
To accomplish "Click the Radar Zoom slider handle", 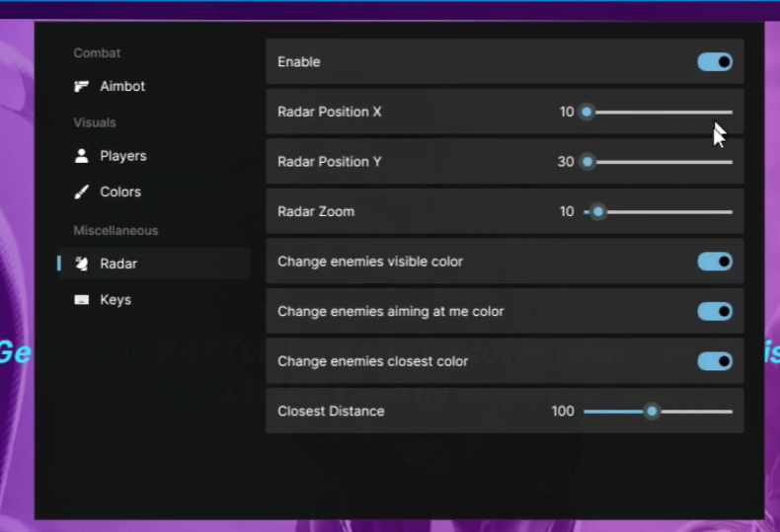I will click(x=597, y=211).
